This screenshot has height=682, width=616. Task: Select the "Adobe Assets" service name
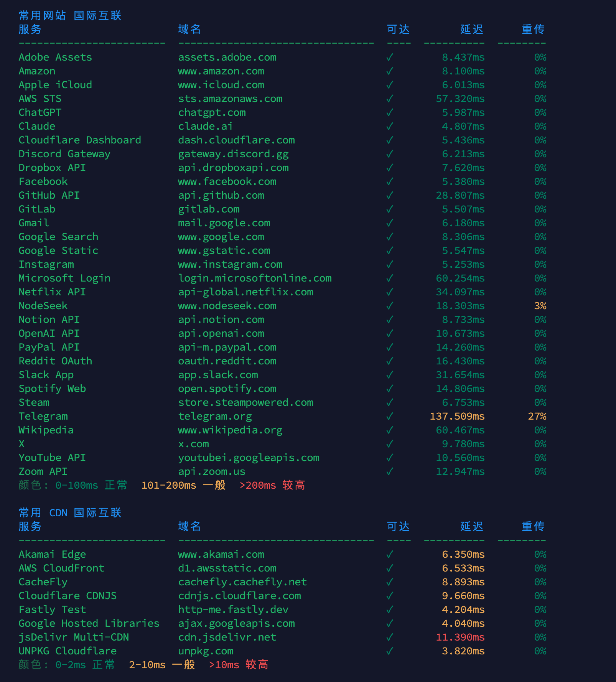click(56, 57)
